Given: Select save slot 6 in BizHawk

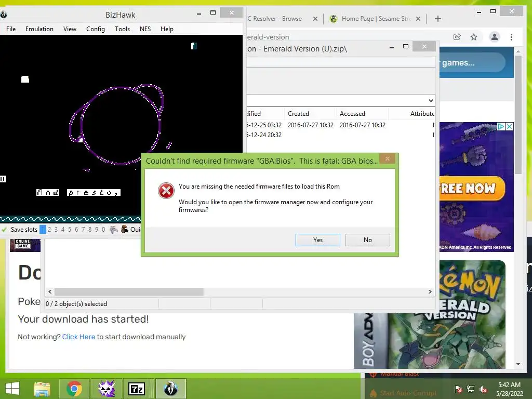Looking at the screenshot, I should tap(76, 229).
